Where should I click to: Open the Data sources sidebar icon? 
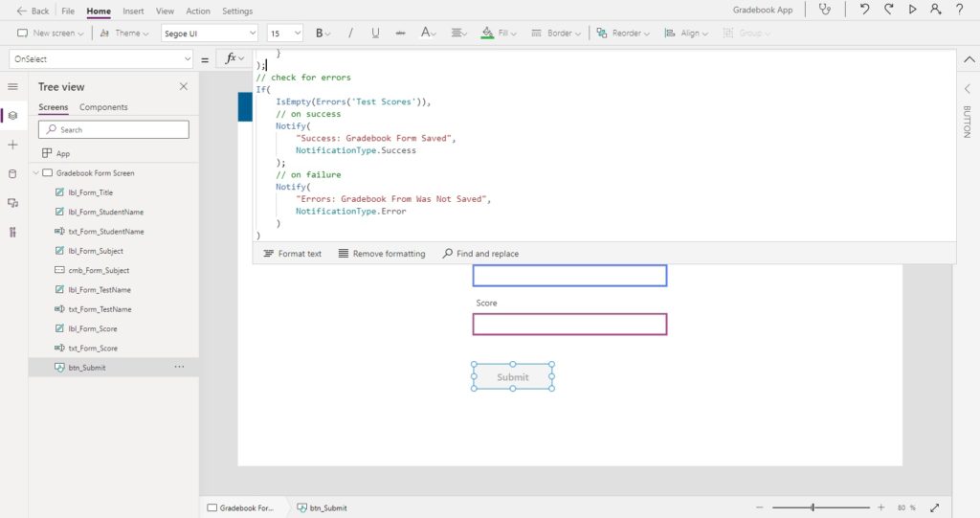coord(12,174)
